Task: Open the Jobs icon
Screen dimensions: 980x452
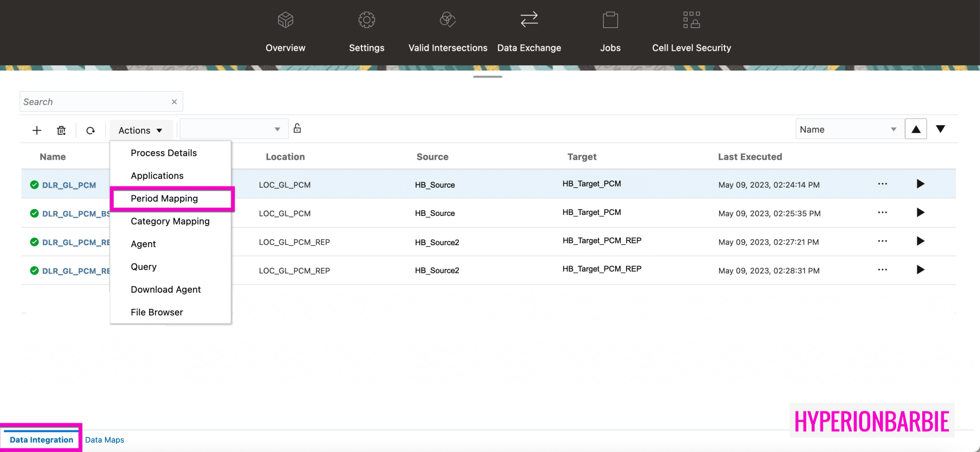Action: [x=610, y=20]
